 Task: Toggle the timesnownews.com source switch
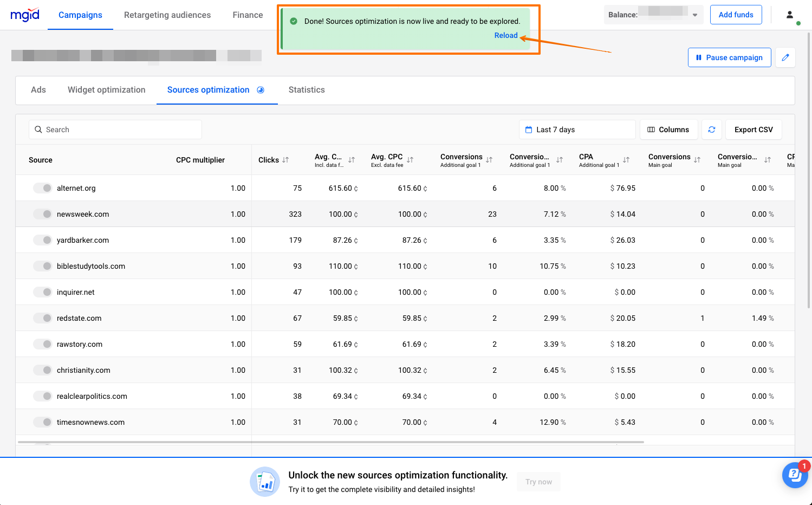tap(42, 422)
